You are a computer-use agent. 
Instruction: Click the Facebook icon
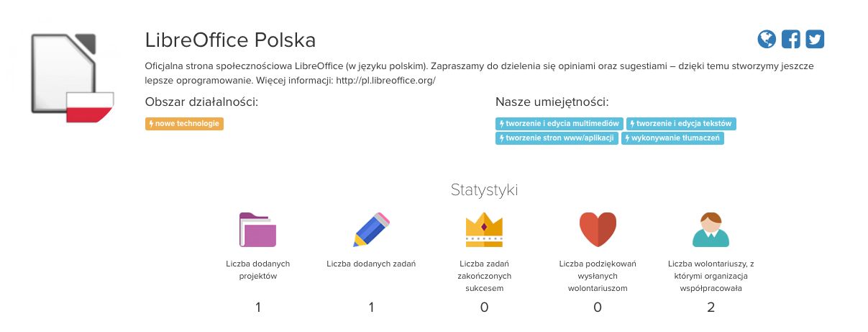(x=790, y=39)
